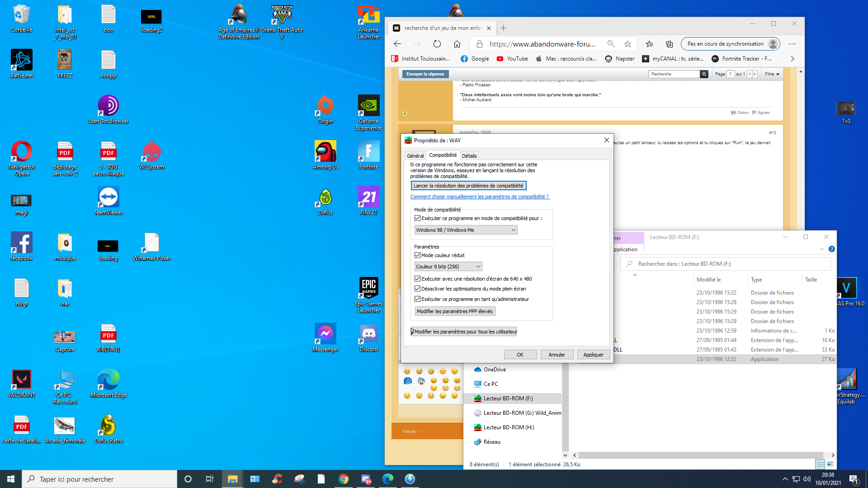
Task: Expand the browser bookmarks overflow chevron
Action: (x=792, y=59)
